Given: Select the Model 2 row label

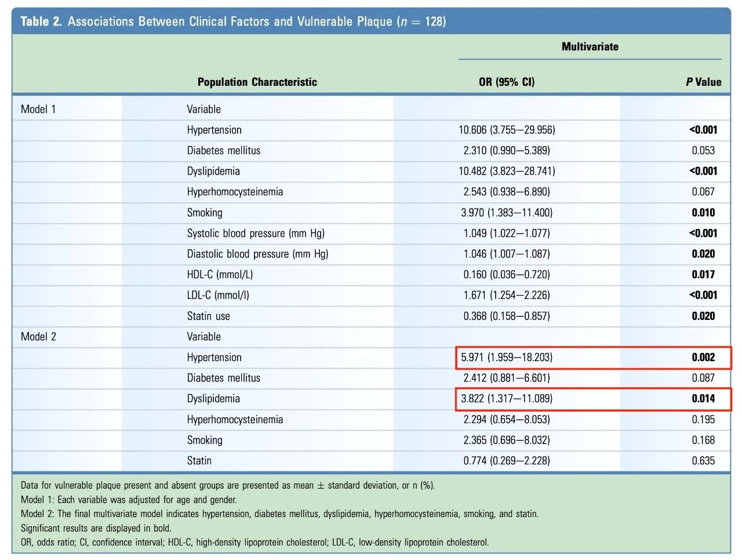Looking at the screenshot, I should coord(38,337).
